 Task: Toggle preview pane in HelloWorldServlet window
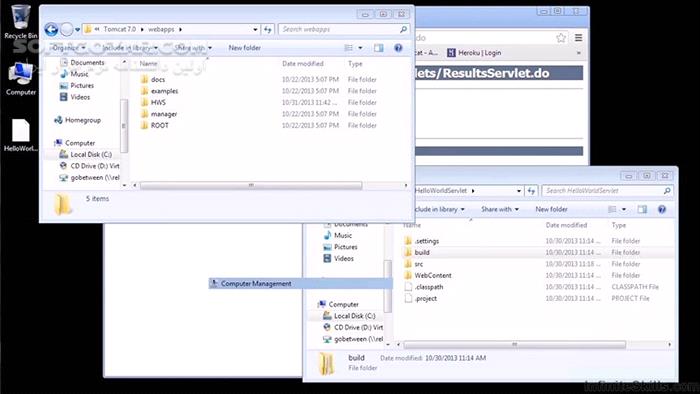click(642, 209)
